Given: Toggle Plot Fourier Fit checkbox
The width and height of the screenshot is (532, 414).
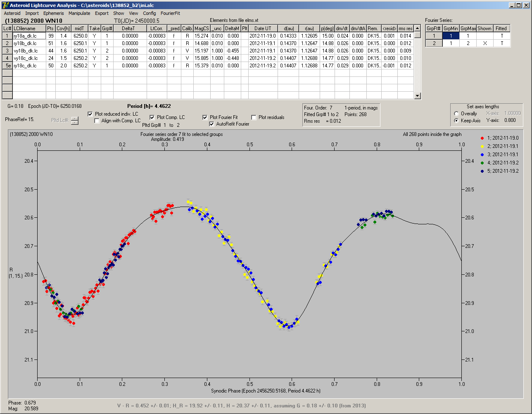Looking at the screenshot, I should pos(205,117).
